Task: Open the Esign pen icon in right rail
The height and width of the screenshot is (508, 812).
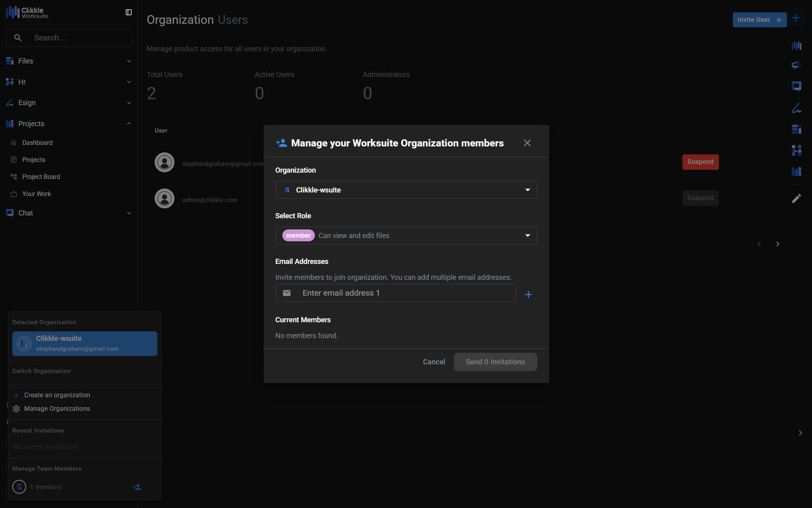Action: tap(796, 108)
